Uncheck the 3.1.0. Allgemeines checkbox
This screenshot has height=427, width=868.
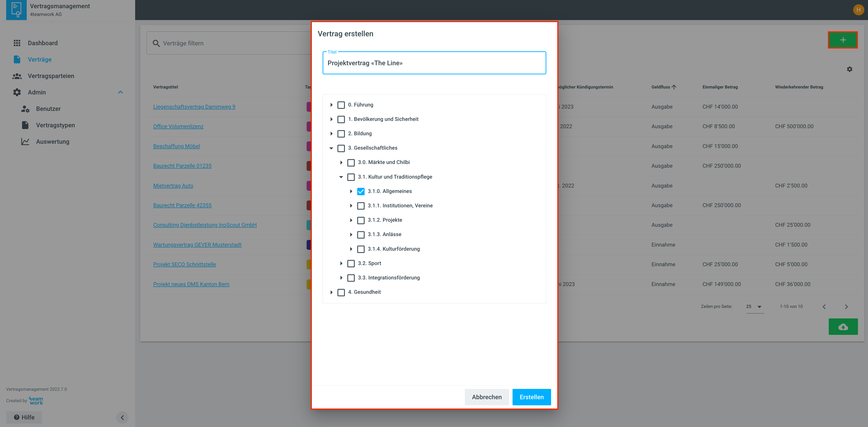[360, 191]
